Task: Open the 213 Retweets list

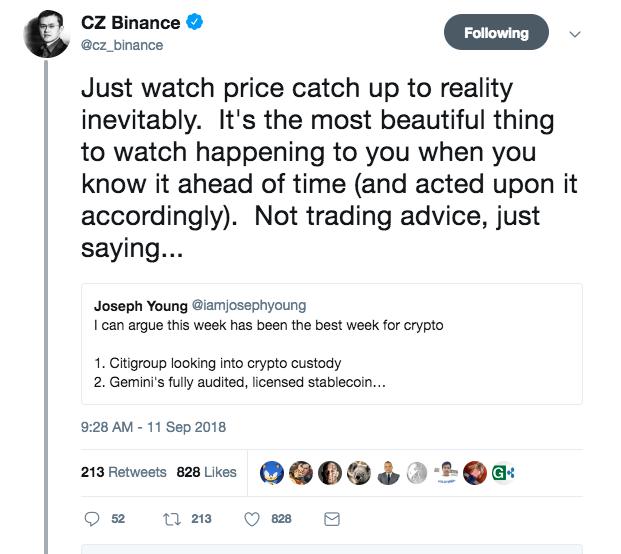Action: [x=123, y=472]
